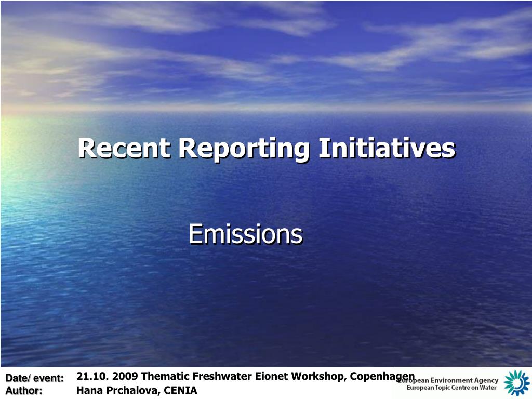Click 'European Topic Centre on Water' text
The image size is (532, 399).
(451, 388)
